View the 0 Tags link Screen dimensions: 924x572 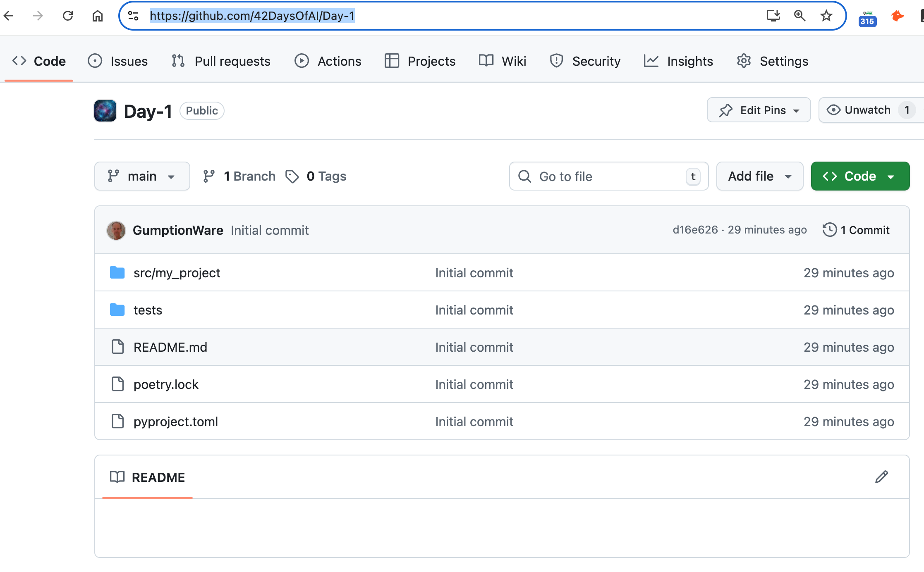click(316, 176)
